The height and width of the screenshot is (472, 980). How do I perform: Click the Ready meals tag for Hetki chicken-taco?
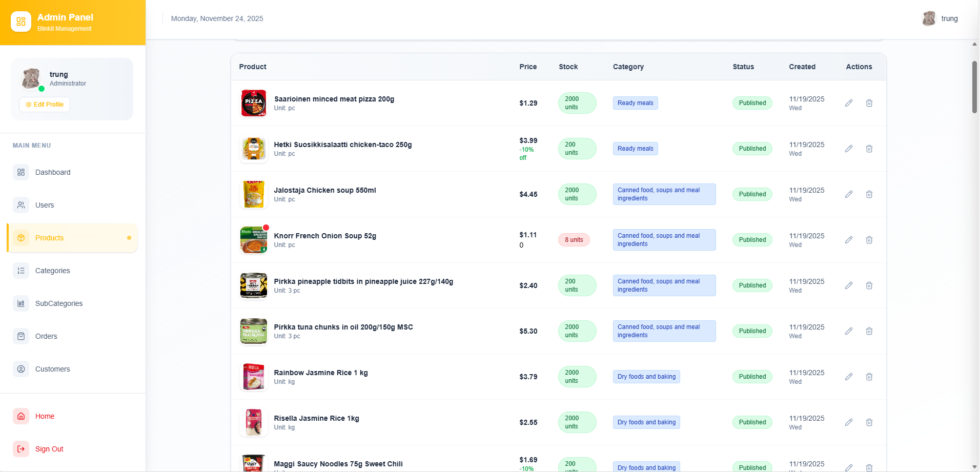636,149
